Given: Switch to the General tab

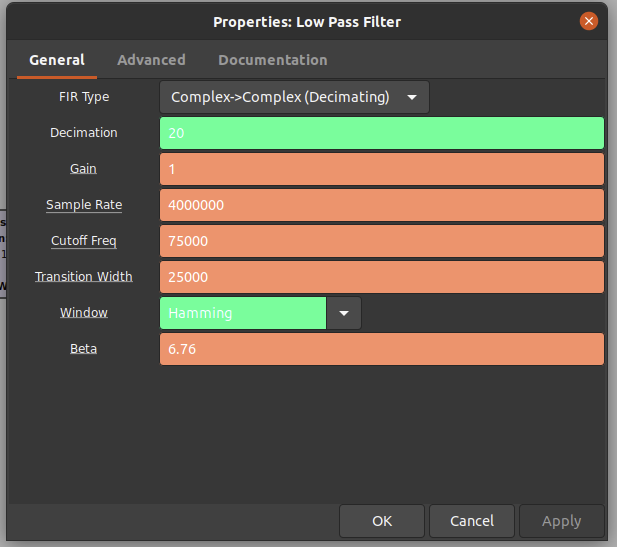Looking at the screenshot, I should tap(57, 60).
